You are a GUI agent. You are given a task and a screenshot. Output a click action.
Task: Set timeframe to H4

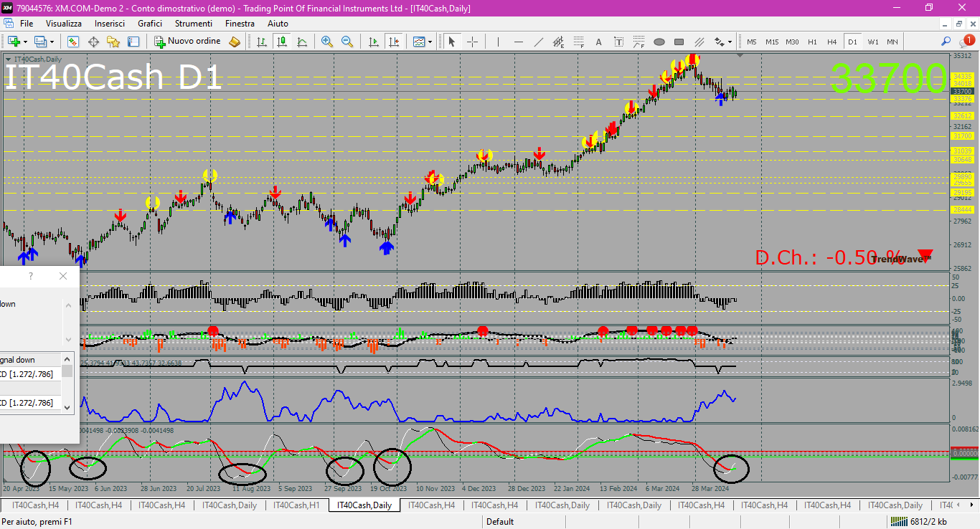832,42
